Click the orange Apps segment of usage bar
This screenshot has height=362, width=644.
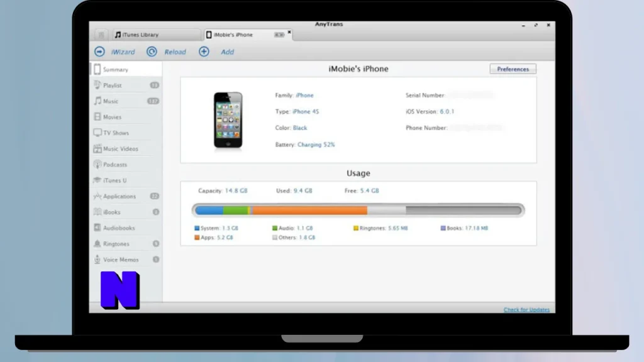tap(309, 211)
